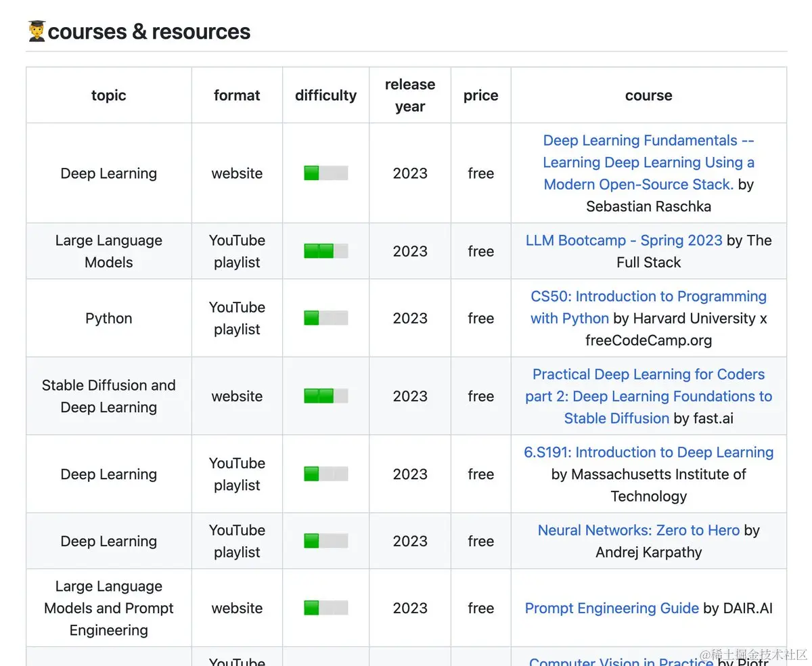Click the "courses & resources" heading text
The width and height of the screenshot is (812, 666).
click(149, 32)
